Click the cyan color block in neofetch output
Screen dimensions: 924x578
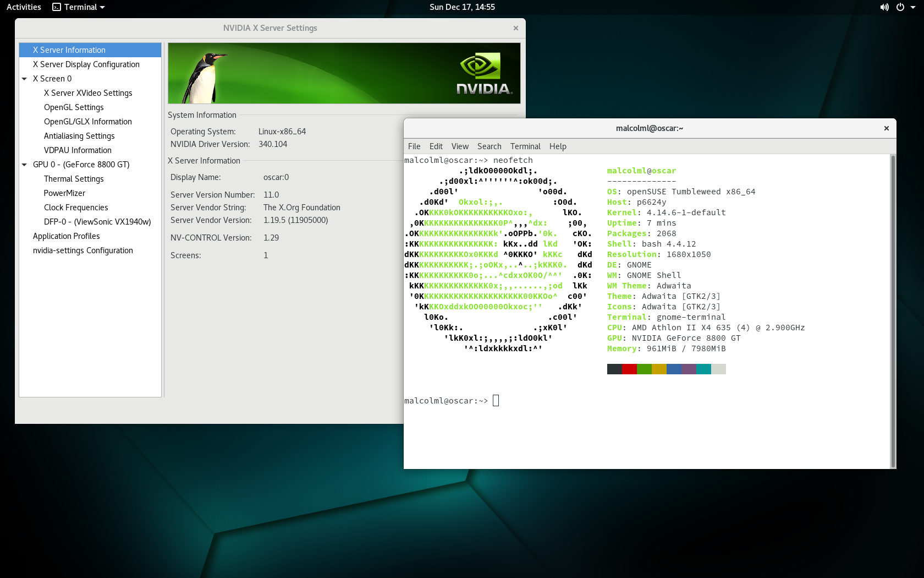click(x=703, y=369)
